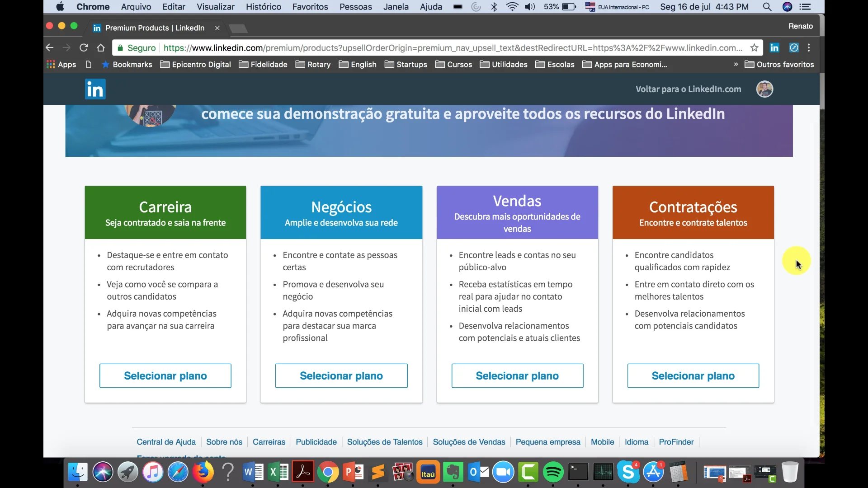This screenshot has height=488, width=868.
Task: Open the Utilidades bookmarks folder
Action: (x=504, y=65)
